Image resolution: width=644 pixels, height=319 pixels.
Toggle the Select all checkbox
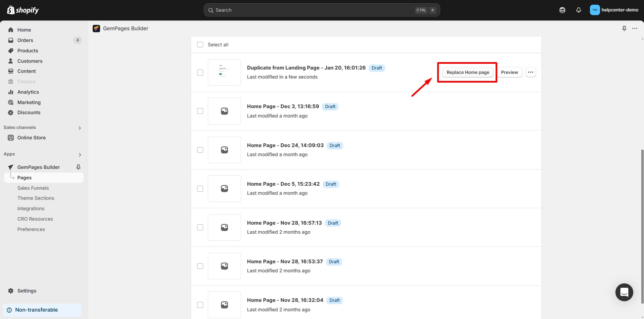point(200,44)
